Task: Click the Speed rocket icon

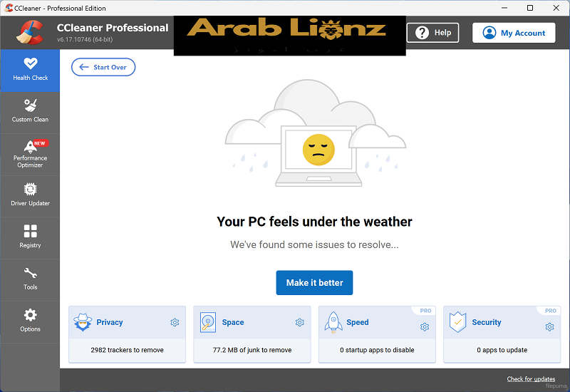Action: point(333,323)
